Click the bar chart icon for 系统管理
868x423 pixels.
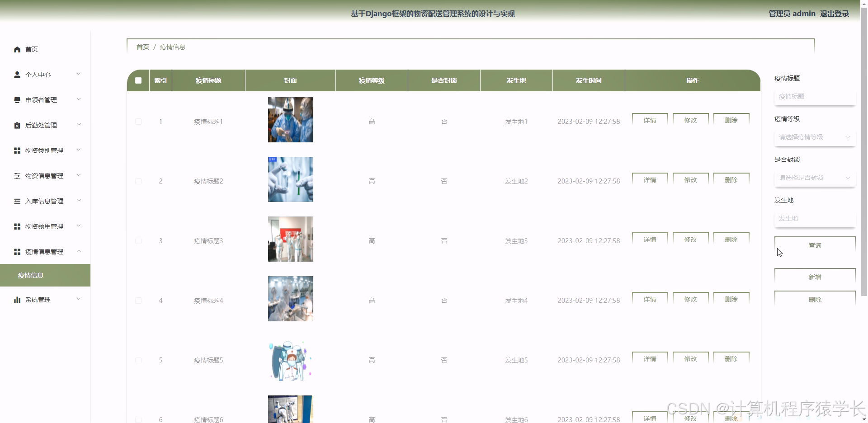pos(17,300)
